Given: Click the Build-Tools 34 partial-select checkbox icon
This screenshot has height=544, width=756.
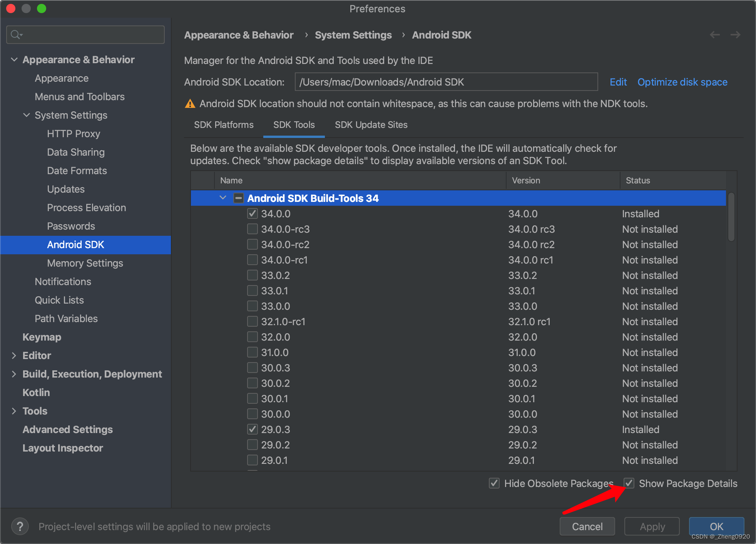Looking at the screenshot, I should (238, 198).
